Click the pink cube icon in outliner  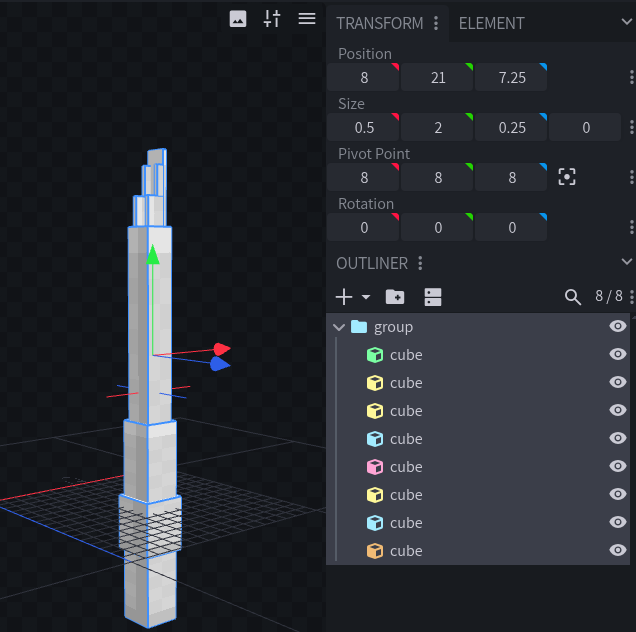click(x=375, y=467)
